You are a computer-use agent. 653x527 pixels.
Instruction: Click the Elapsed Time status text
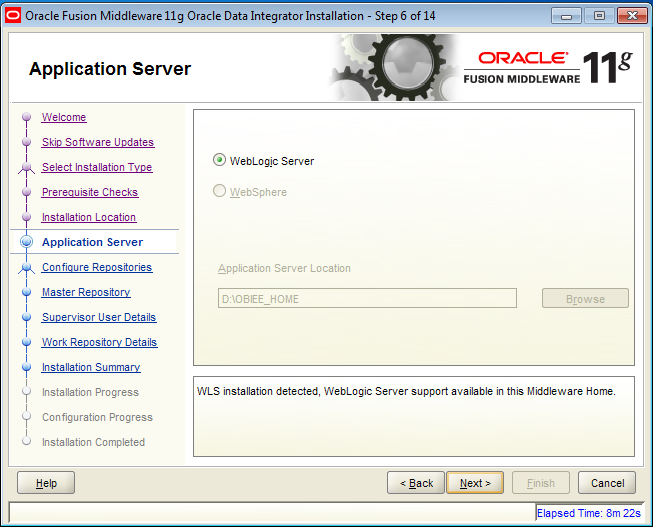point(588,513)
